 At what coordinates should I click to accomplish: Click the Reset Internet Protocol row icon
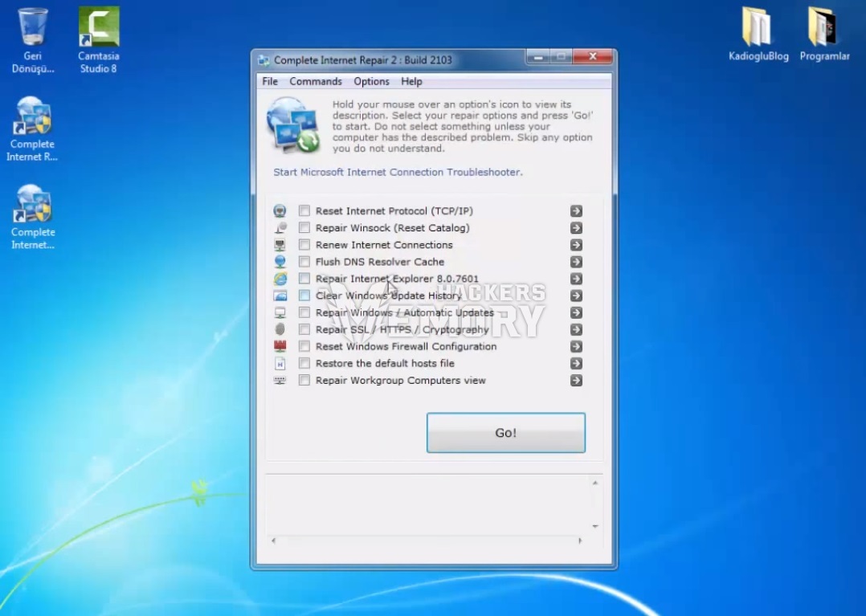[280, 211]
